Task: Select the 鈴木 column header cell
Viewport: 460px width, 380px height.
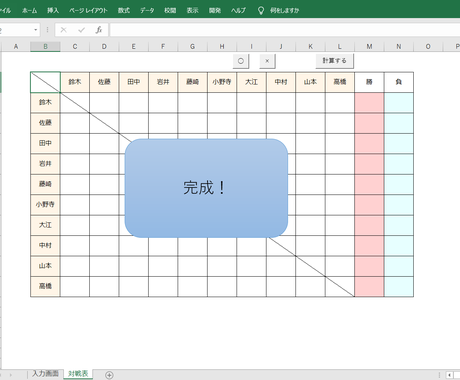Action: (x=75, y=82)
